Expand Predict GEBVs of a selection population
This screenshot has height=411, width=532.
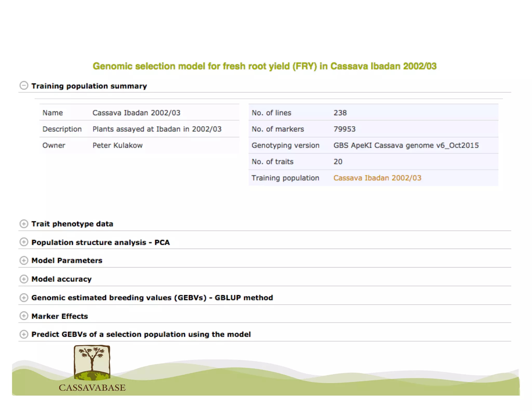(141, 334)
